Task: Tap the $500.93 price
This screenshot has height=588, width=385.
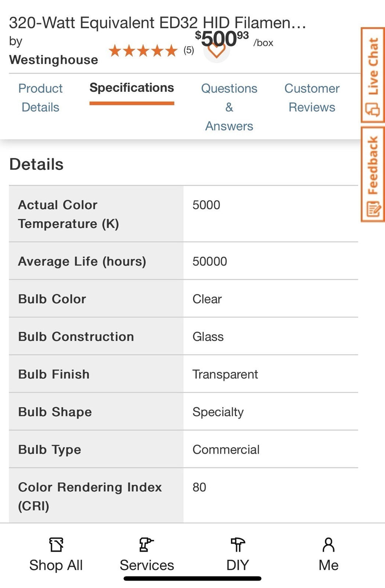Action: (x=222, y=39)
